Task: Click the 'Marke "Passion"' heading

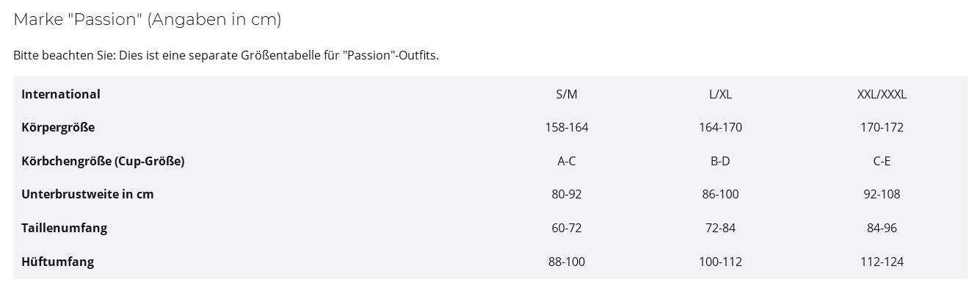Action: (148, 20)
